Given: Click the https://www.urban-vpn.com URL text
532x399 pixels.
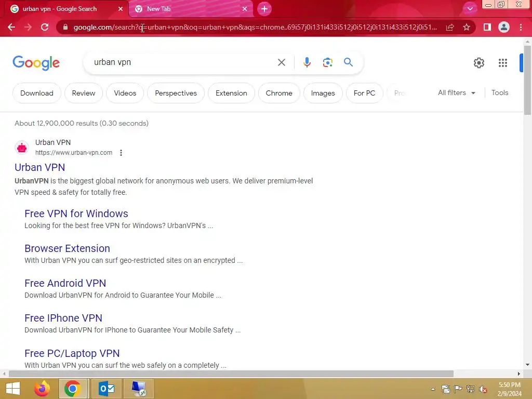Looking at the screenshot, I should tap(74, 153).
